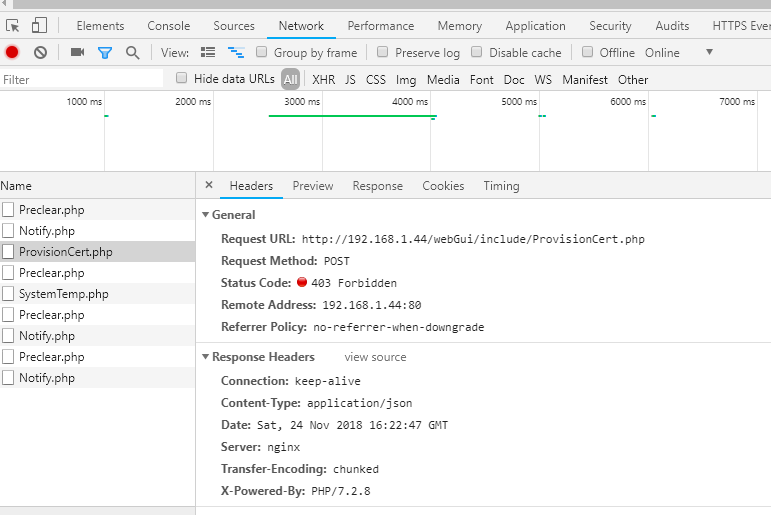Switch to the Console tab
The image size is (771, 515).
click(169, 26)
